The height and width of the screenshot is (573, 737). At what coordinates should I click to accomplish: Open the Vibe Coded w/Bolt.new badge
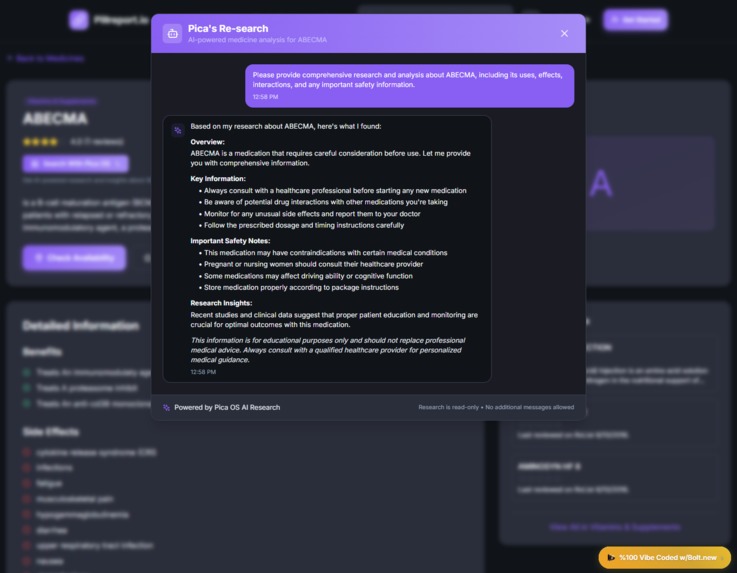point(664,557)
